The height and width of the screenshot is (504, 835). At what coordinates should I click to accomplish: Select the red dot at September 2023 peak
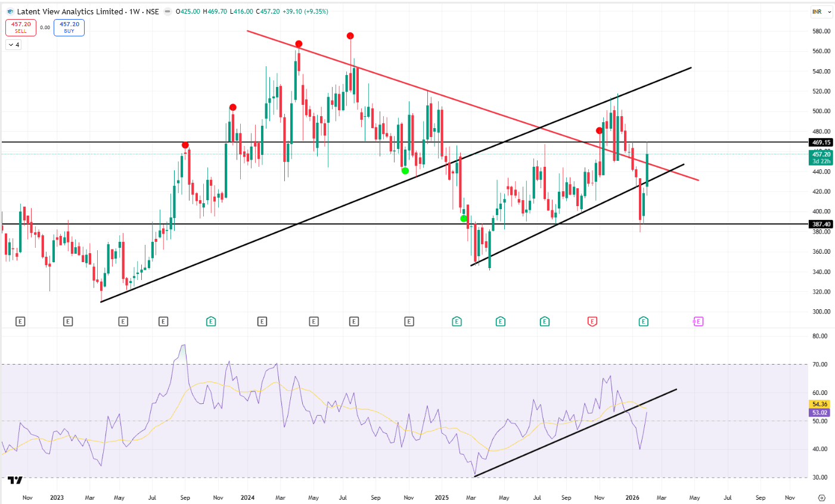[x=185, y=145]
